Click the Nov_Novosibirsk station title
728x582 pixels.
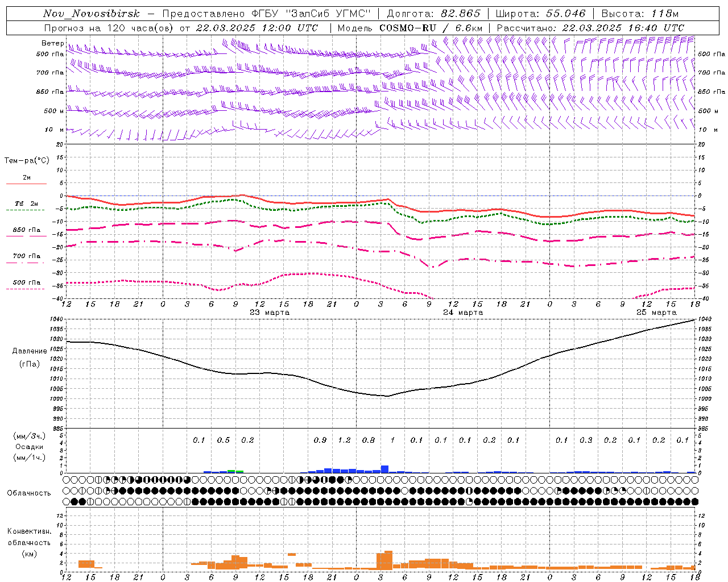coord(91,14)
